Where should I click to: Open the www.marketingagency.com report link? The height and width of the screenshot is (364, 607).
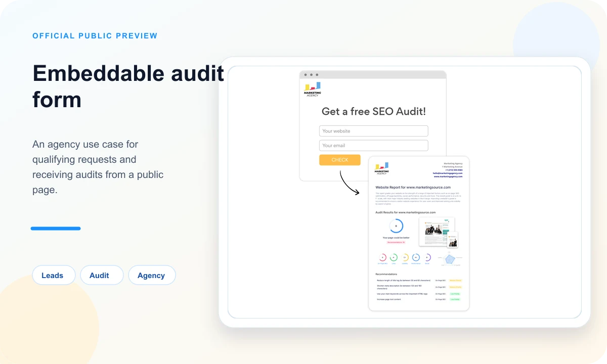pyautogui.click(x=448, y=176)
